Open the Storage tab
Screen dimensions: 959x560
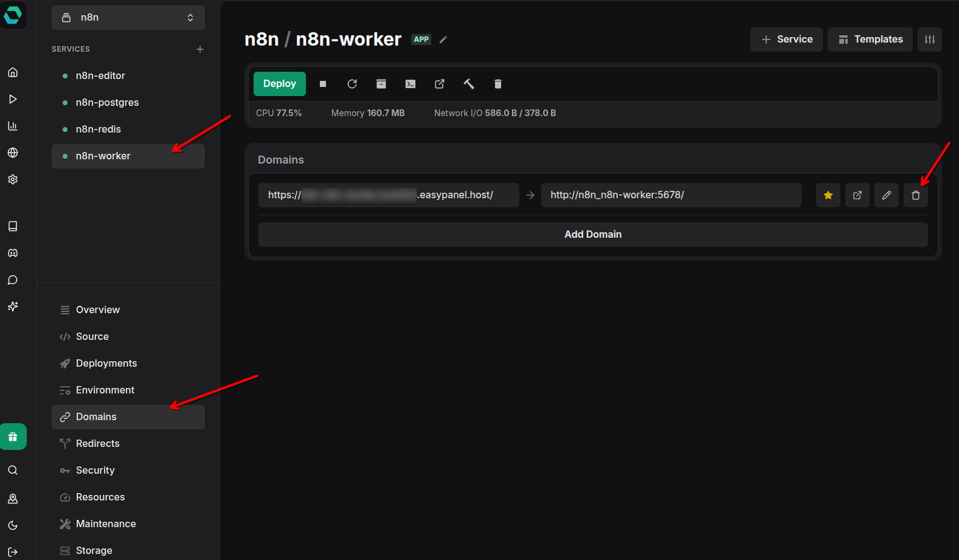pos(128,550)
